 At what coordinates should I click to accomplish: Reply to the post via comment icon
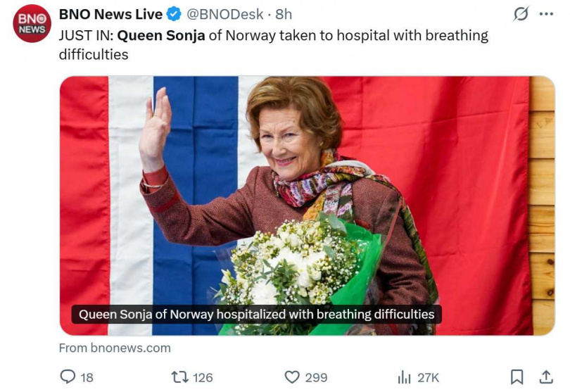point(68,377)
